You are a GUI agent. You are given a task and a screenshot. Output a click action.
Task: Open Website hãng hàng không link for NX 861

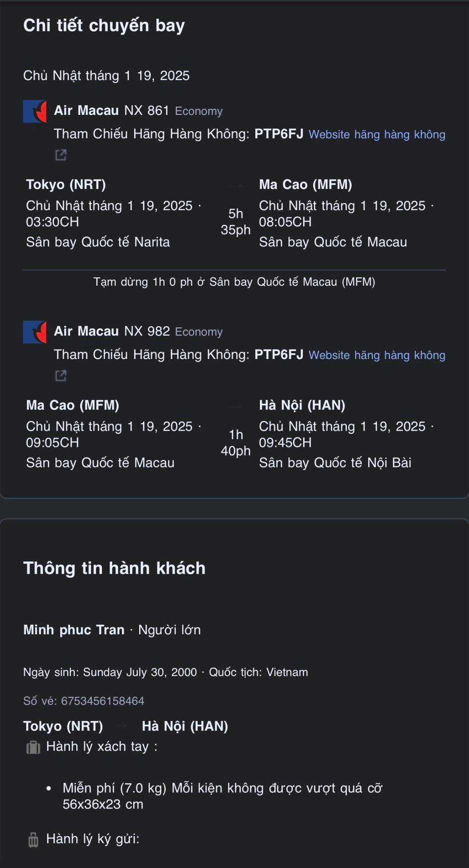pyautogui.click(x=377, y=135)
